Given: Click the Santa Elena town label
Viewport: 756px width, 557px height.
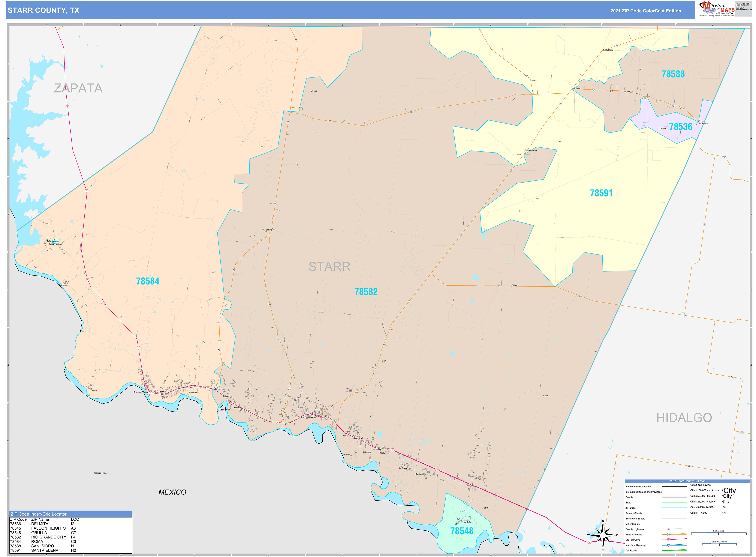Looking at the screenshot, I should [x=608, y=50].
